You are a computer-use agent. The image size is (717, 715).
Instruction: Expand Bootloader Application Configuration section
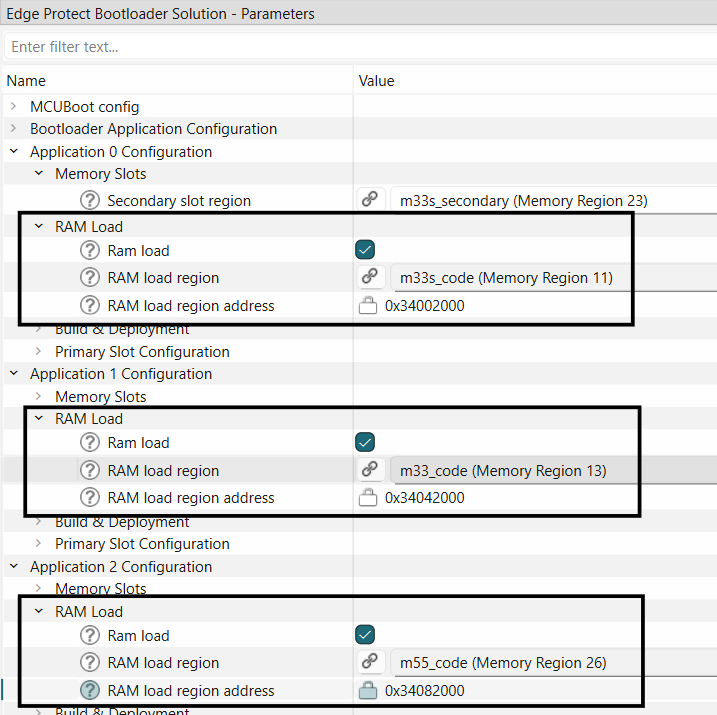[x=14, y=129]
